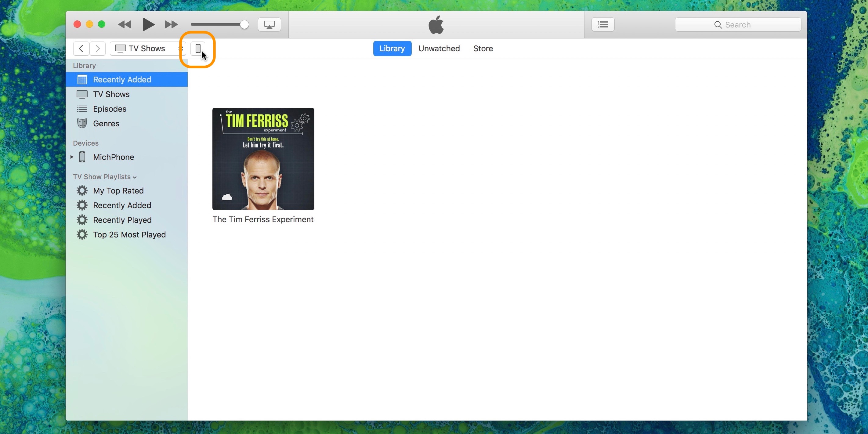
Task: Click the volume slider knob
Action: click(x=244, y=25)
